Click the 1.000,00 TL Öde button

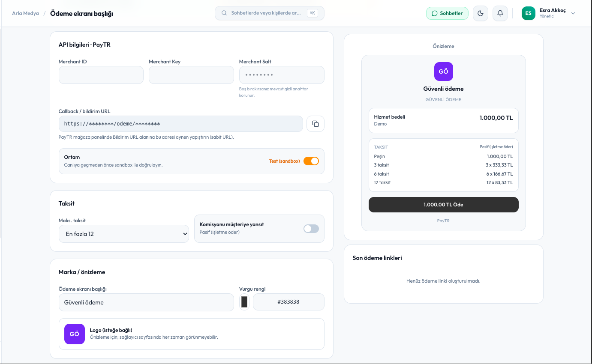[x=444, y=205]
